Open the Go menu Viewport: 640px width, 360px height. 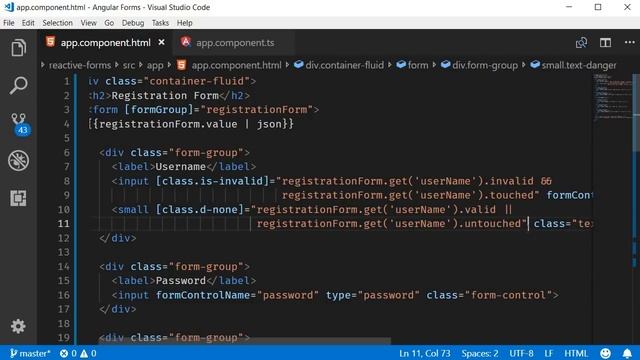click(x=109, y=23)
